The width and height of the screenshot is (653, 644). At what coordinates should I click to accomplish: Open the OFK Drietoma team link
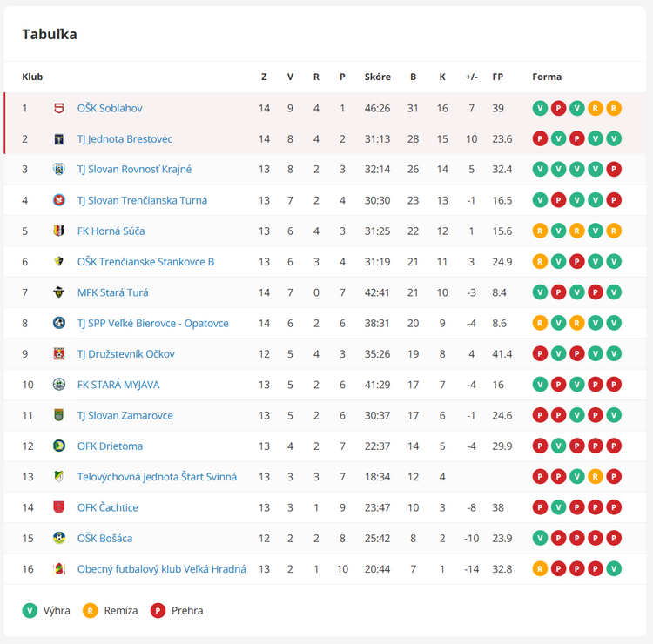[110, 446]
